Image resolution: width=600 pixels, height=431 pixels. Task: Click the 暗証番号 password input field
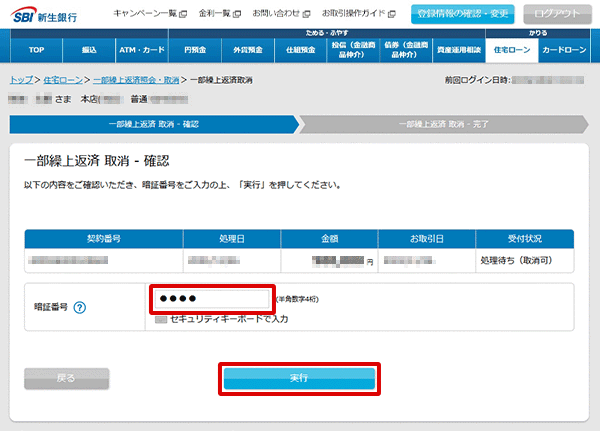coord(212,299)
